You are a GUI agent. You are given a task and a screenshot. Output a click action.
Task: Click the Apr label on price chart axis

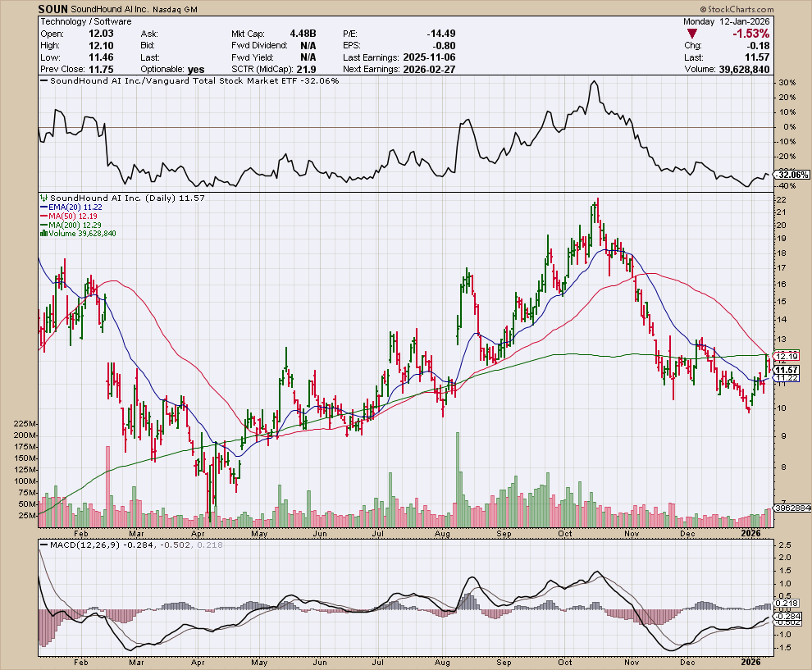click(x=198, y=533)
